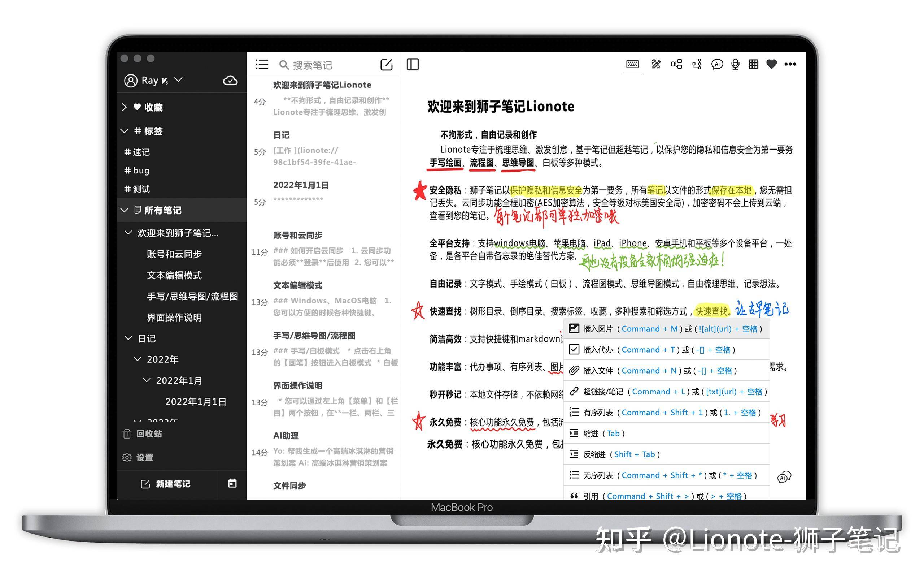Expand the 收藏 section
Viewport: 924px width, 578px height.
124,107
